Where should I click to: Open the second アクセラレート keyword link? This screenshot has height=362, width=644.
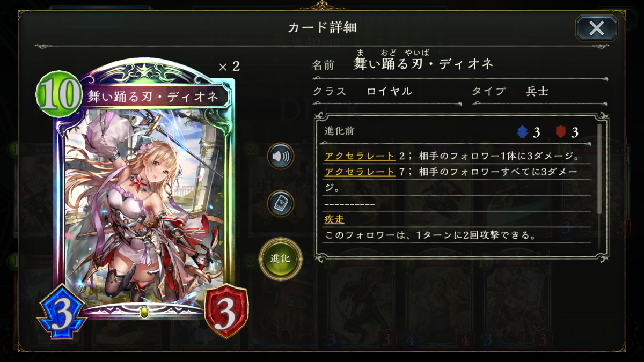(x=360, y=172)
